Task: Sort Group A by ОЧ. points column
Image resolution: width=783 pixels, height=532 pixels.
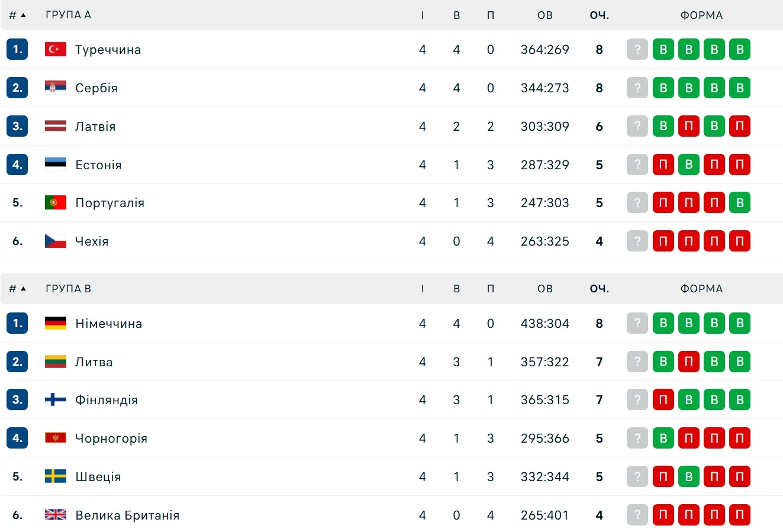Action: coord(599,15)
